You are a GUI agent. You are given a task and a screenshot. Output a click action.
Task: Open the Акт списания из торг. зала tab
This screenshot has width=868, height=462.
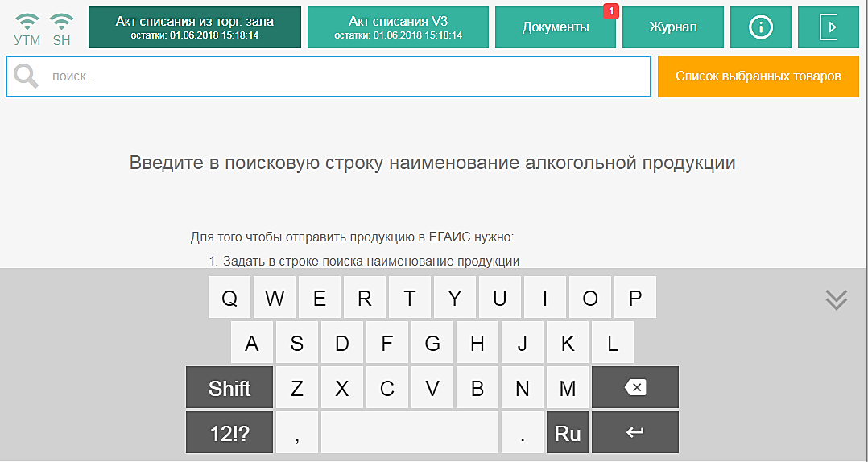point(195,27)
